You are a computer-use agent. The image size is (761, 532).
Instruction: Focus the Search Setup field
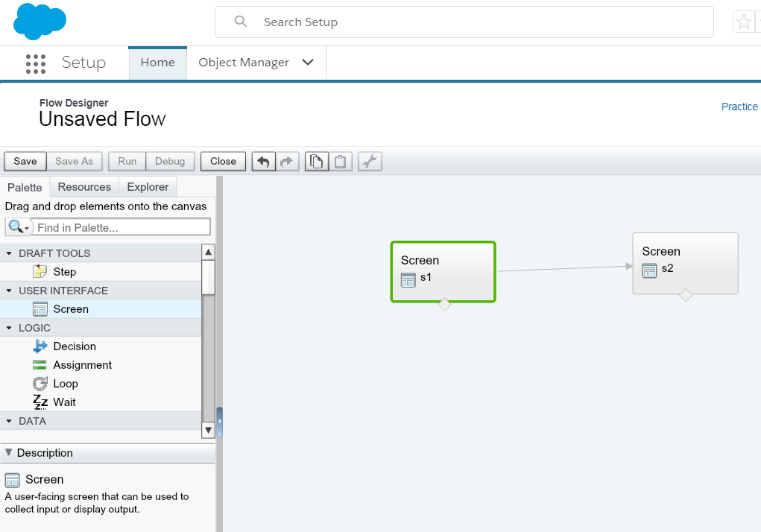click(464, 22)
